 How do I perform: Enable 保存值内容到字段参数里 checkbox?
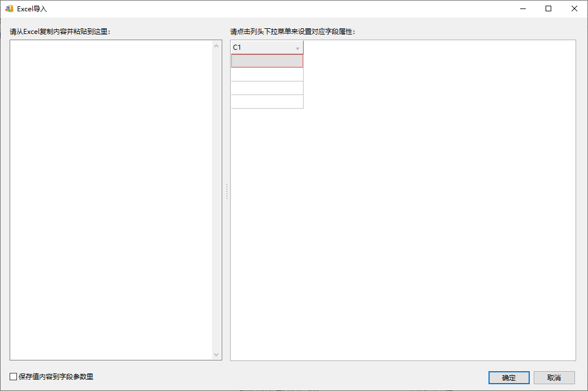click(x=14, y=376)
